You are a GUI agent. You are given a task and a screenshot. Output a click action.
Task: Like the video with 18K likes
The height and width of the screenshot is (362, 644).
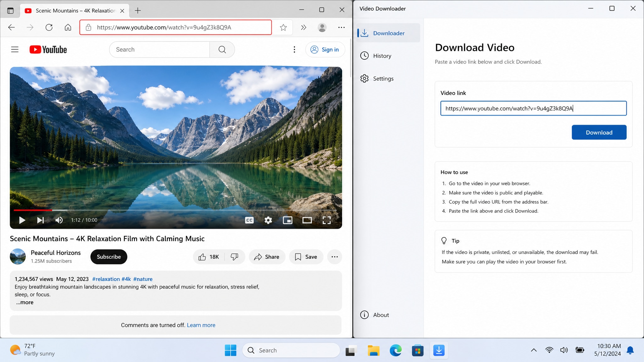click(208, 257)
